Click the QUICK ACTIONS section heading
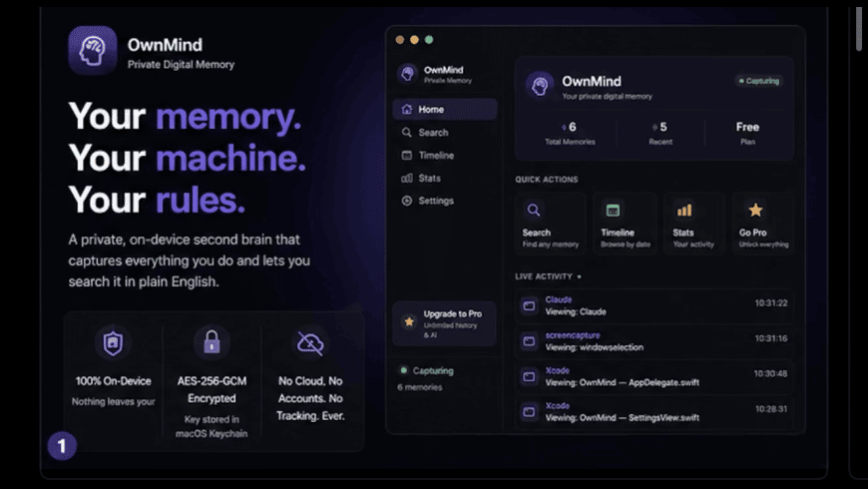868x489 pixels. (547, 180)
